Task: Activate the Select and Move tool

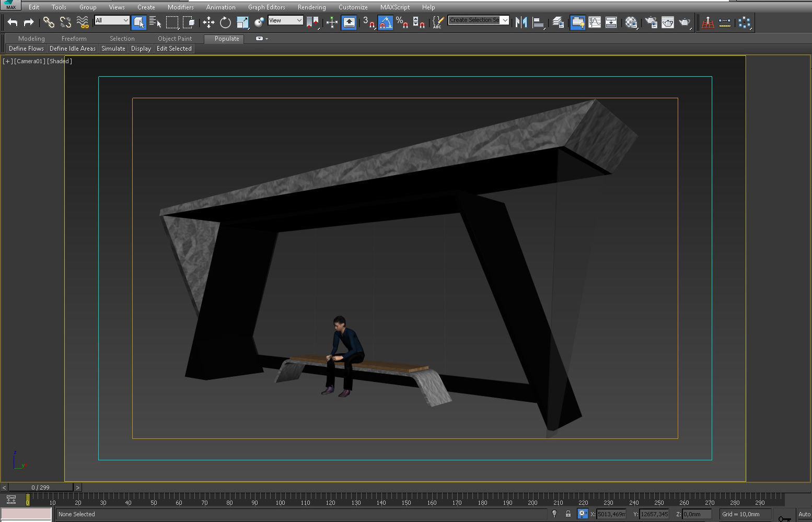Action: [208, 22]
